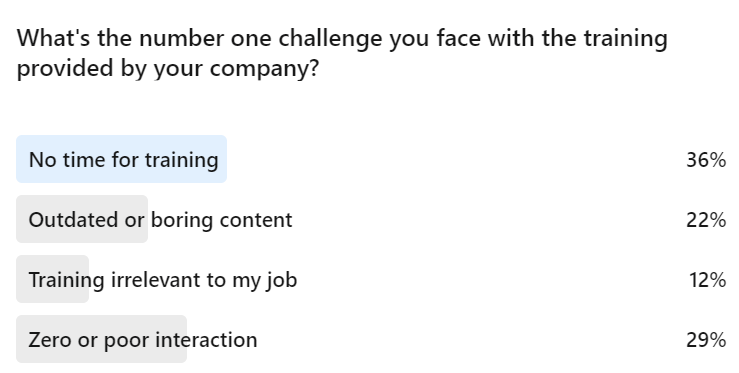Image resolution: width=739 pixels, height=373 pixels.
Task: Click the gray bar for the 22% option
Action: 82,219
